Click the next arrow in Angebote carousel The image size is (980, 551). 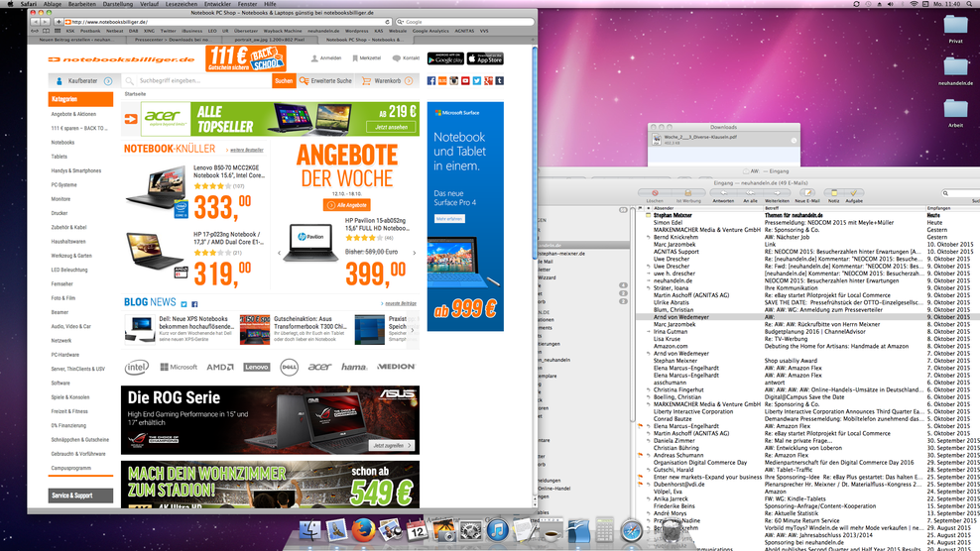(415, 253)
